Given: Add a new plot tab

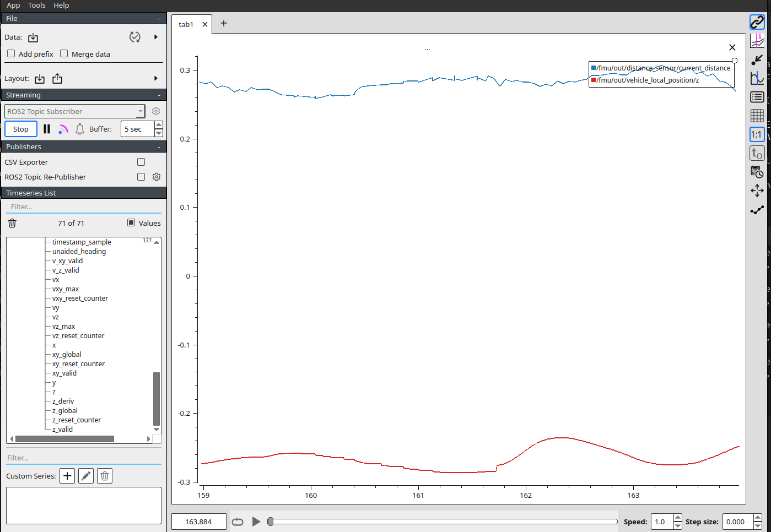Looking at the screenshot, I should click(x=224, y=23).
